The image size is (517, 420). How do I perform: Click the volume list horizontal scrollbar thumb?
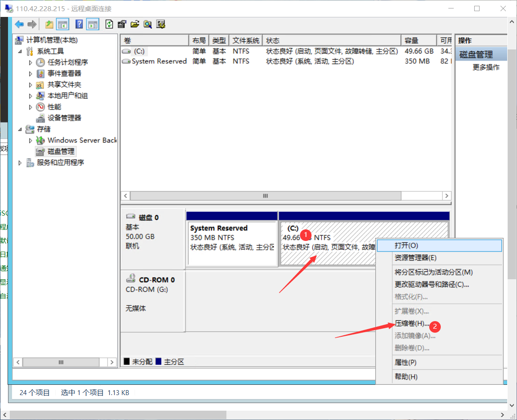tap(266, 196)
